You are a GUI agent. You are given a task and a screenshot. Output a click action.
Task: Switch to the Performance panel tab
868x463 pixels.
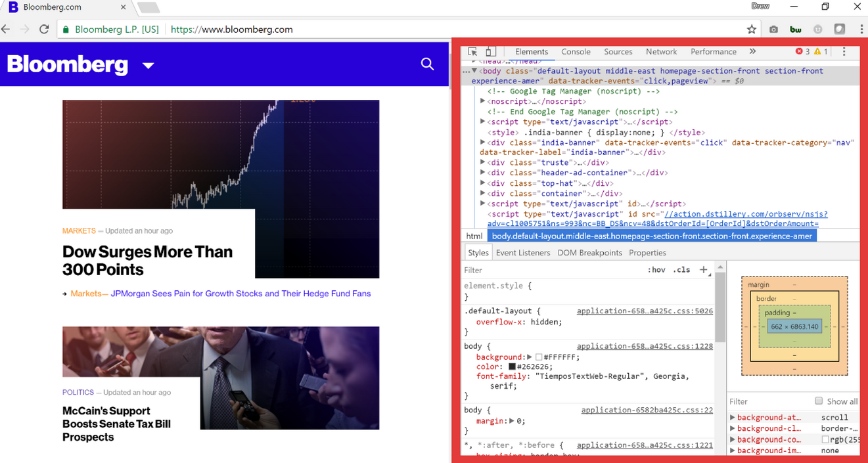click(713, 52)
